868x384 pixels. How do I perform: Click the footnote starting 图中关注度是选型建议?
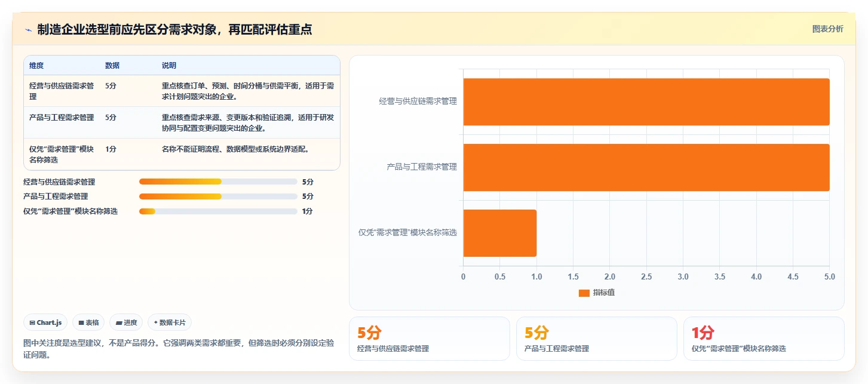(179, 349)
